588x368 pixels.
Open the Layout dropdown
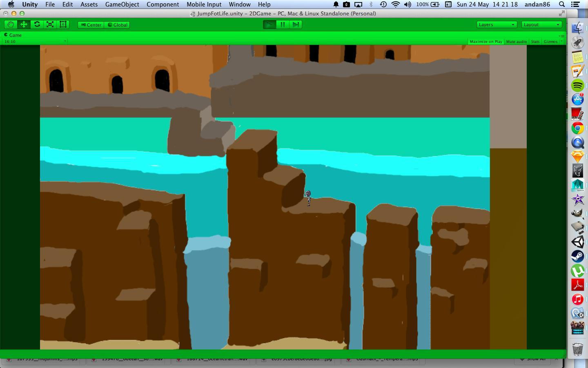(x=541, y=25)
